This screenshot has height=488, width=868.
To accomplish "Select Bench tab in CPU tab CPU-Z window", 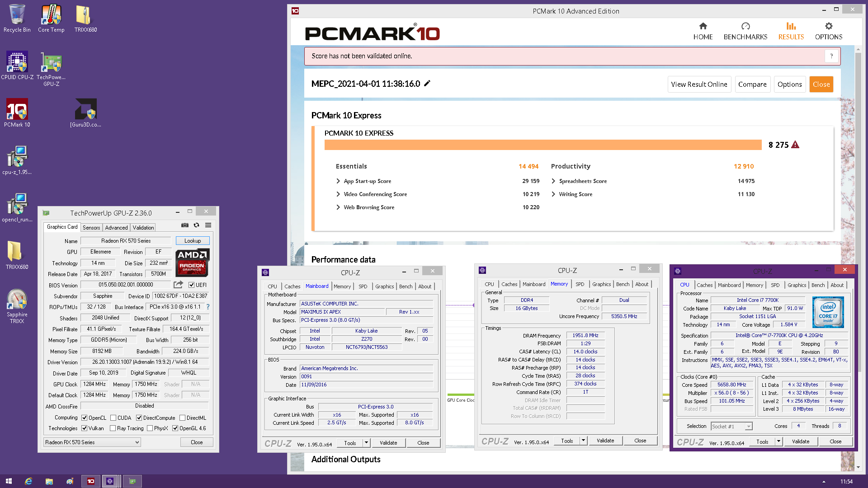I will 818,285.
